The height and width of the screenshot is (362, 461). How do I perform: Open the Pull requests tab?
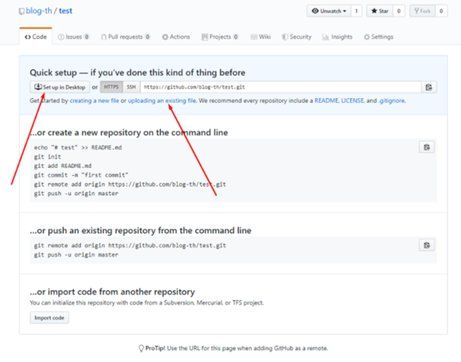click(x=126, y=37)
